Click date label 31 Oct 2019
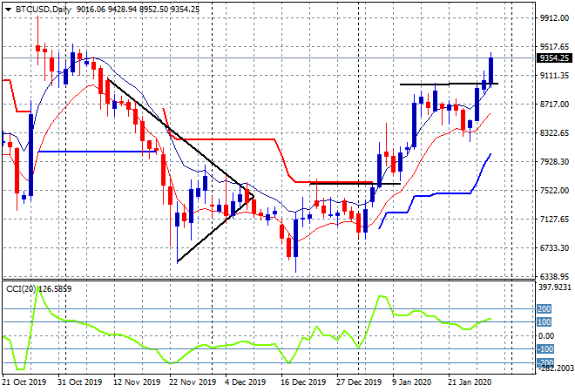 coord(79,382)
